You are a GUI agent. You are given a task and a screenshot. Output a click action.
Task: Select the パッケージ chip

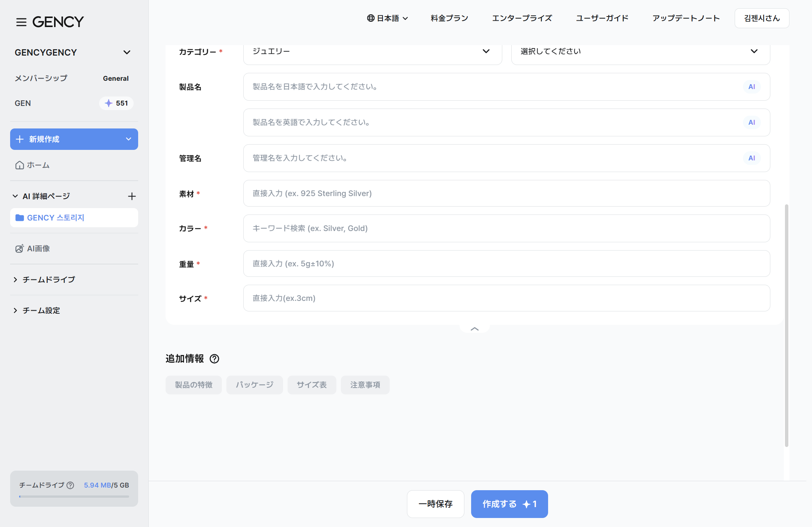click(x=255, y=385)
